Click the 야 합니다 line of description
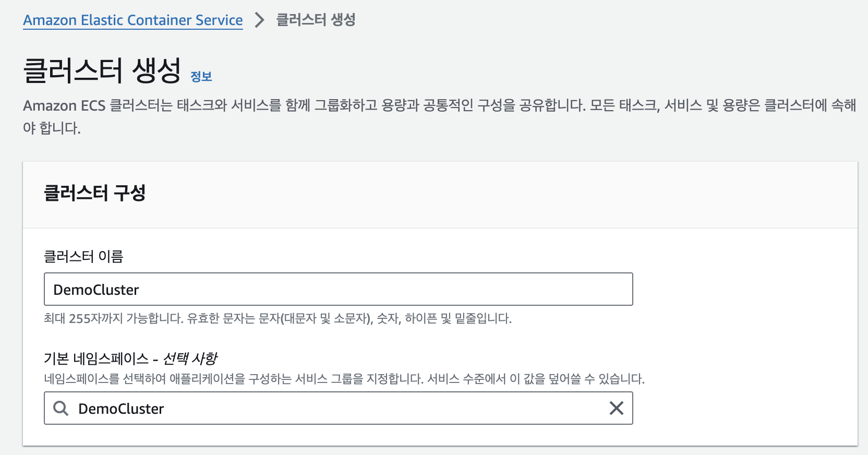 (x=52, y=128)
